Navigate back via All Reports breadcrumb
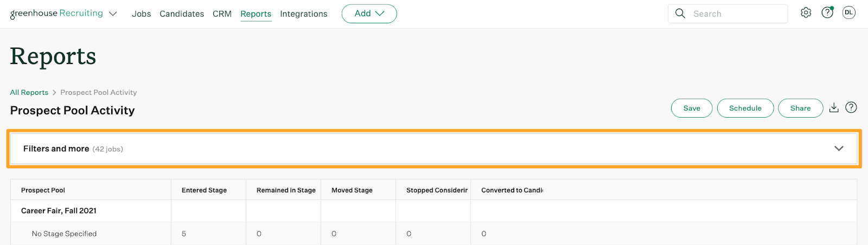Screen dimensions: 868x245 (x=29, y=93)
